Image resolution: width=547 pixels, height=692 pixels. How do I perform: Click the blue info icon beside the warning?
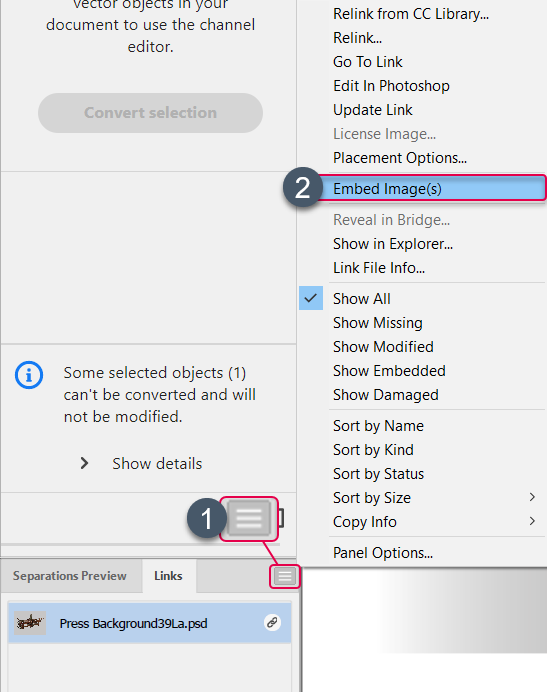point(29,375)
